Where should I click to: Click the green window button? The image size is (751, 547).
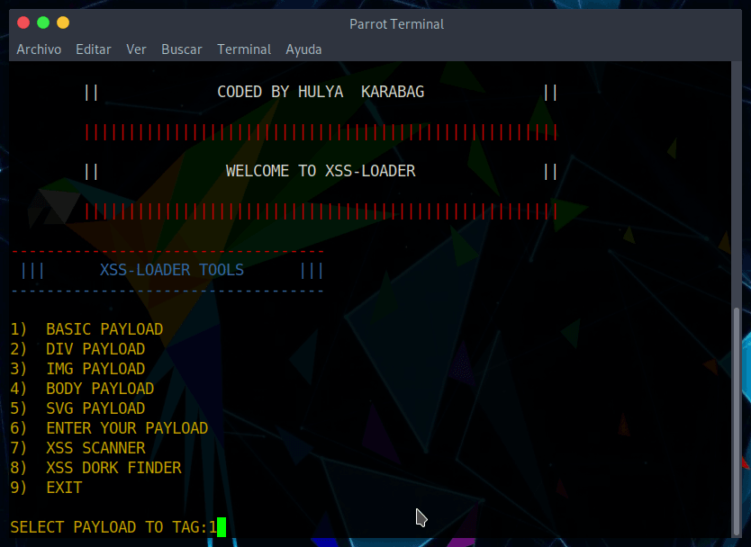(x=43, y=23)
